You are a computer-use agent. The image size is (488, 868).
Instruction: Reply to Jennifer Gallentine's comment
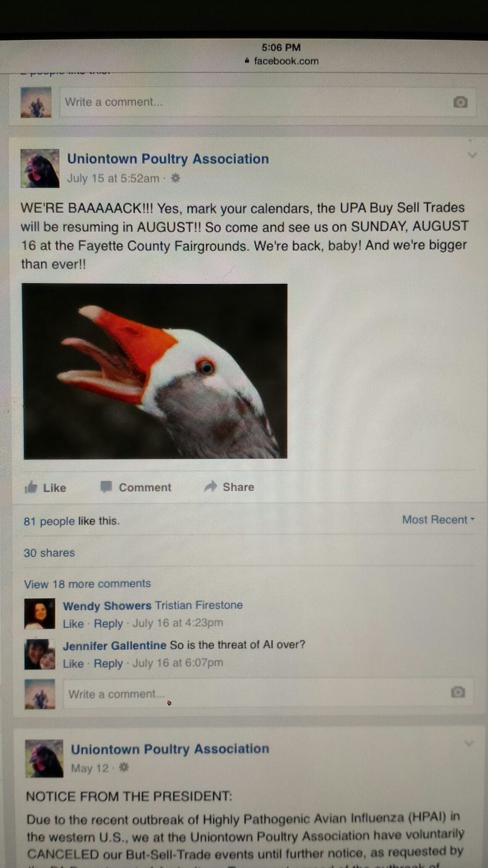[x=108, y=663]
